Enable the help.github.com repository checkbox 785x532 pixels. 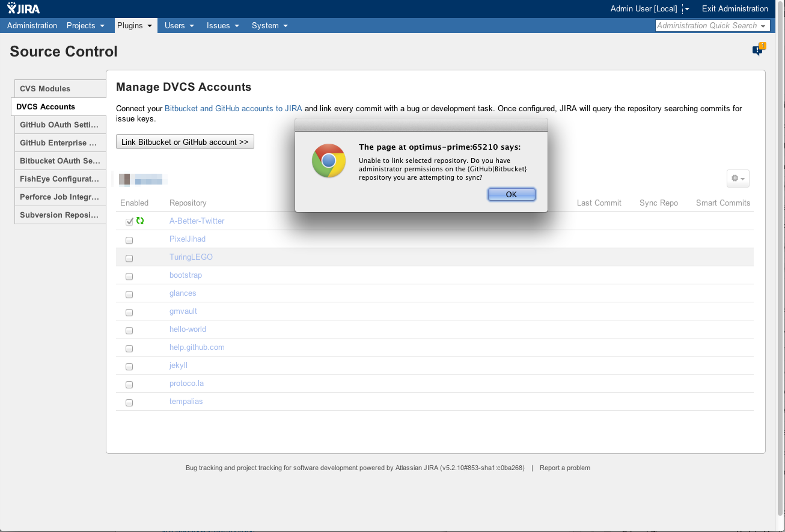[x=129, y=348]
